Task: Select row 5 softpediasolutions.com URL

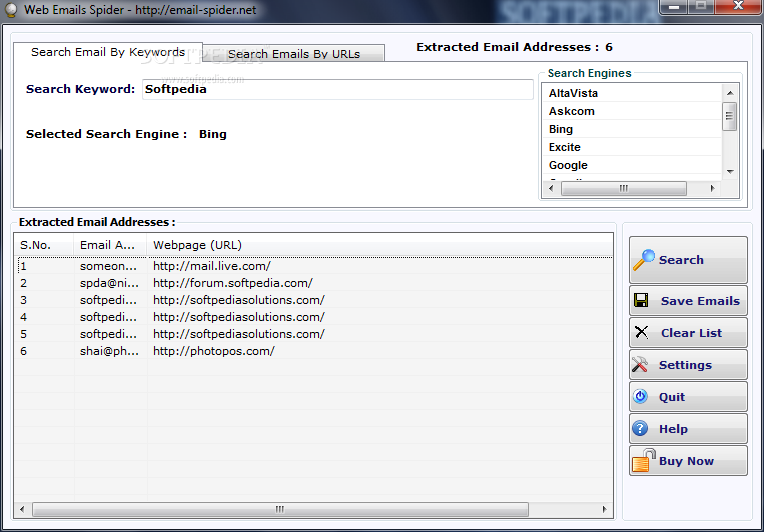Action: pos(238,334)
